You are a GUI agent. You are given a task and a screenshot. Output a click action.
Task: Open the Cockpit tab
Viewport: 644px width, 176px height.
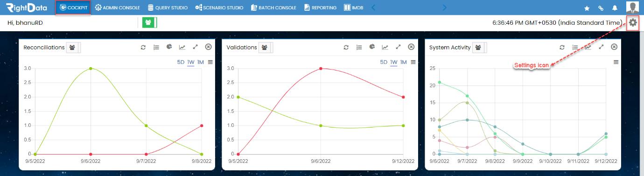73,7
